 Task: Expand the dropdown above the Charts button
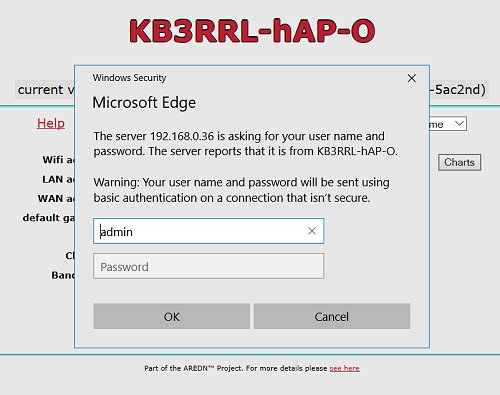[448, 124]
